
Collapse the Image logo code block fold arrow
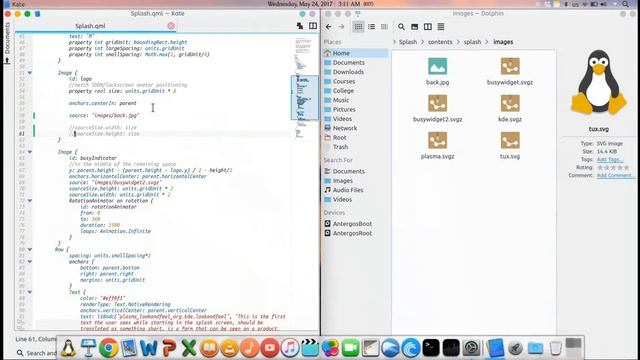(x=29, y=73)
